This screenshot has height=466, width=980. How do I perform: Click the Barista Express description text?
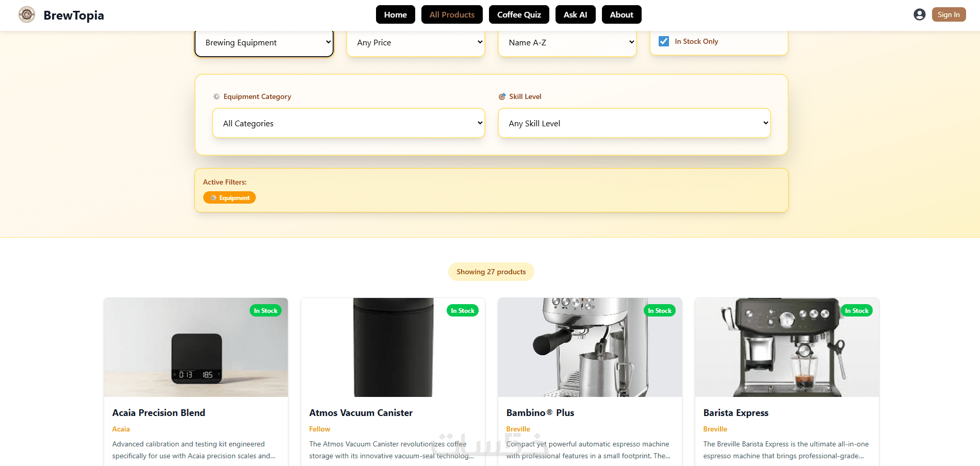(x=786, y=450)
